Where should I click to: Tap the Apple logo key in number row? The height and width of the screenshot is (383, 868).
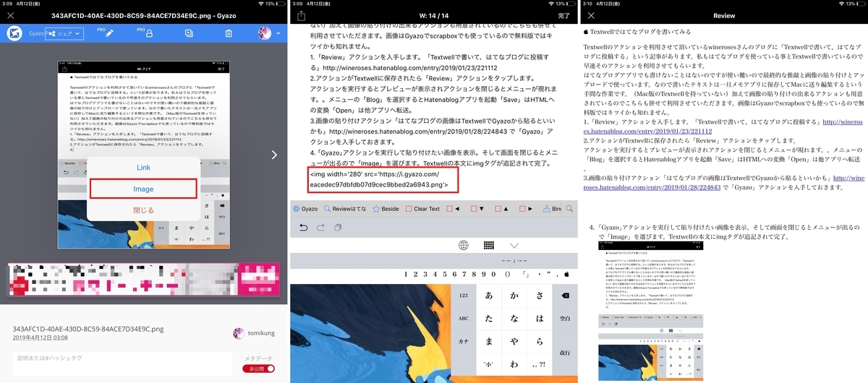coord(568,275)
